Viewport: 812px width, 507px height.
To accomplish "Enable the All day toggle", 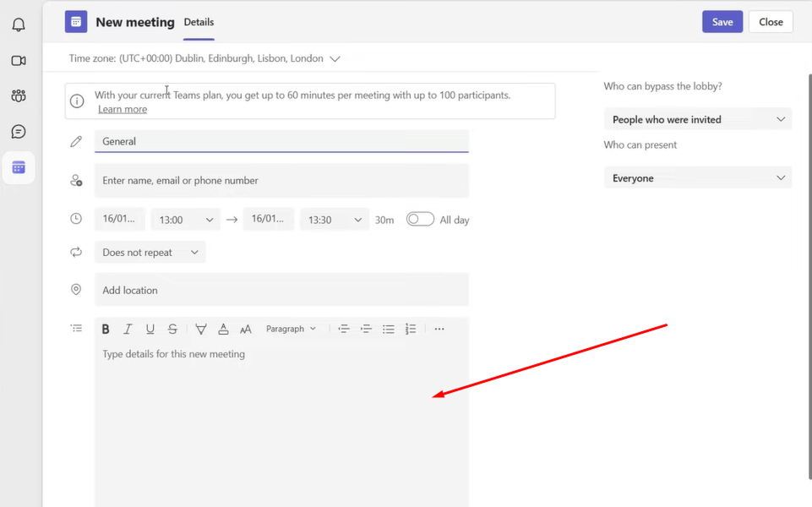I will coord(420,220).
